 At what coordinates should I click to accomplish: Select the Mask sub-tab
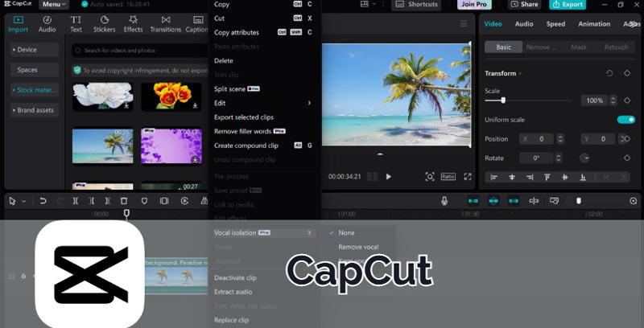(x=578, y=47)
